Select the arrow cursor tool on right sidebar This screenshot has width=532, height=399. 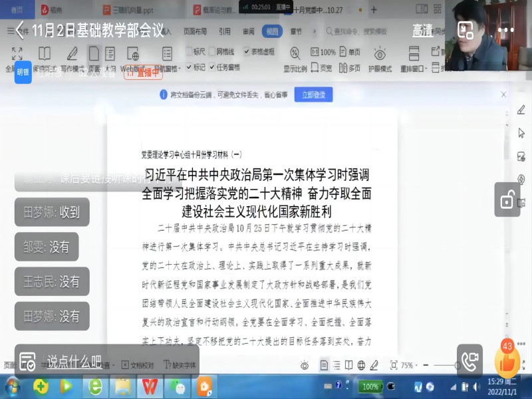(x=521, y=132)
